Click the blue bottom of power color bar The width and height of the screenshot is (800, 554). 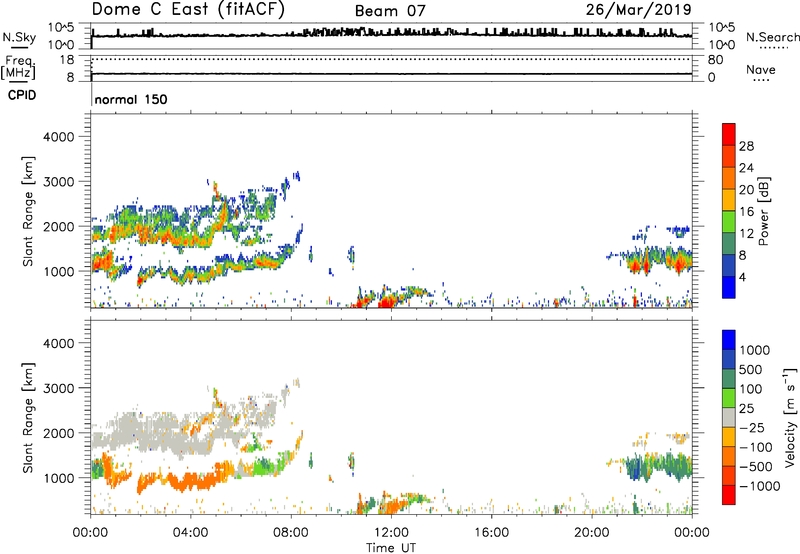point(729,287)
